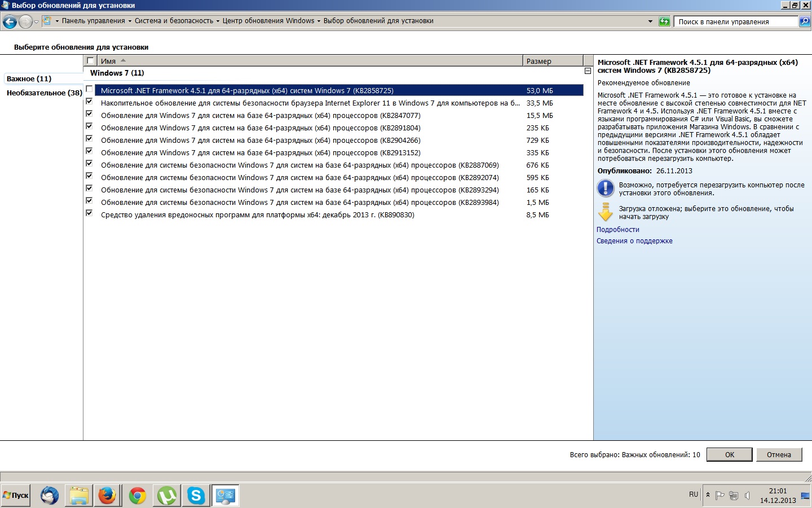Collapse the Windows 7 (11) group

point(588,71)
